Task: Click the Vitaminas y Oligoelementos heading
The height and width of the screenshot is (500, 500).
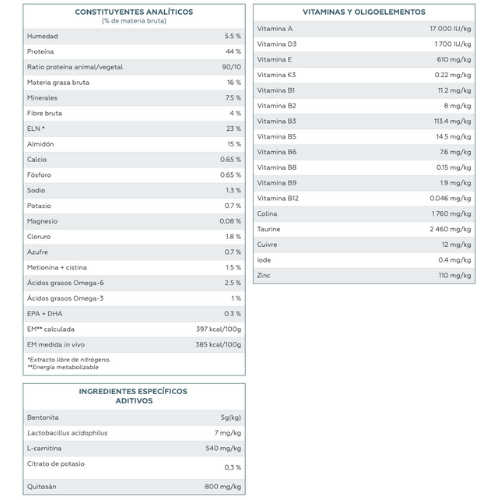Action: coord(364,12)
